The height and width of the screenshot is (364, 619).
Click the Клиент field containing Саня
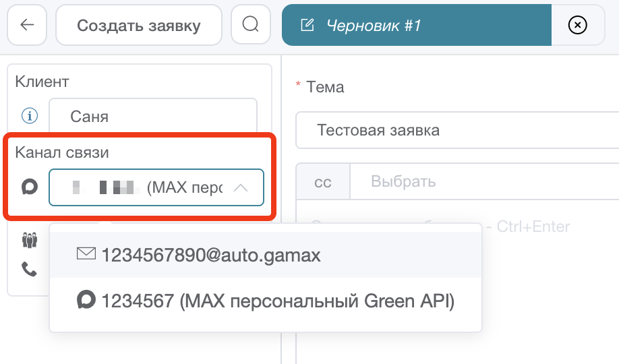pos(153,117)
